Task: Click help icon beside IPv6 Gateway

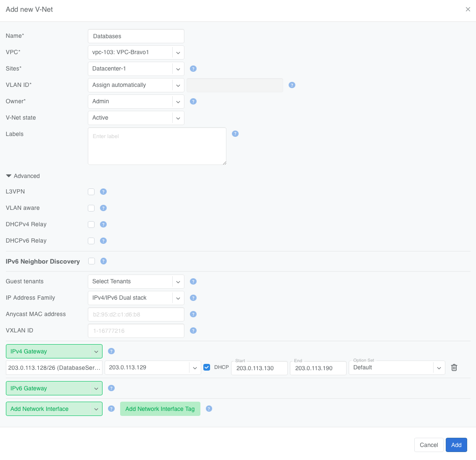Action: (111, 388)
